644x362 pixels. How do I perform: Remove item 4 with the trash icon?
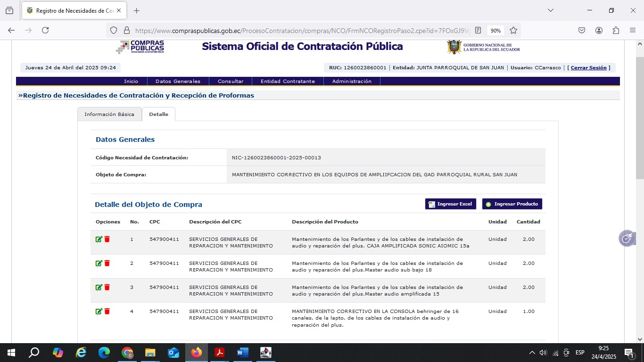pos(107,312)
